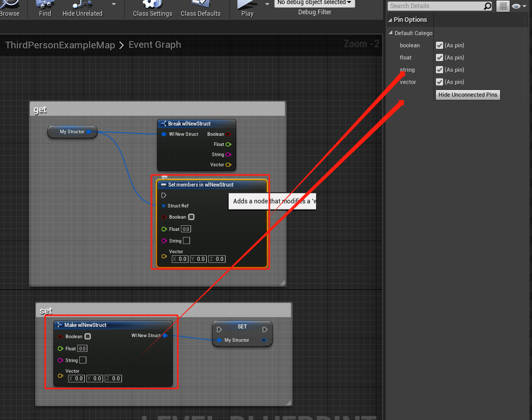This screenshot has width=532, height=420.
Task: Click Vector X field on Make node
Action: pyautogui.click(x=76, y=379)
